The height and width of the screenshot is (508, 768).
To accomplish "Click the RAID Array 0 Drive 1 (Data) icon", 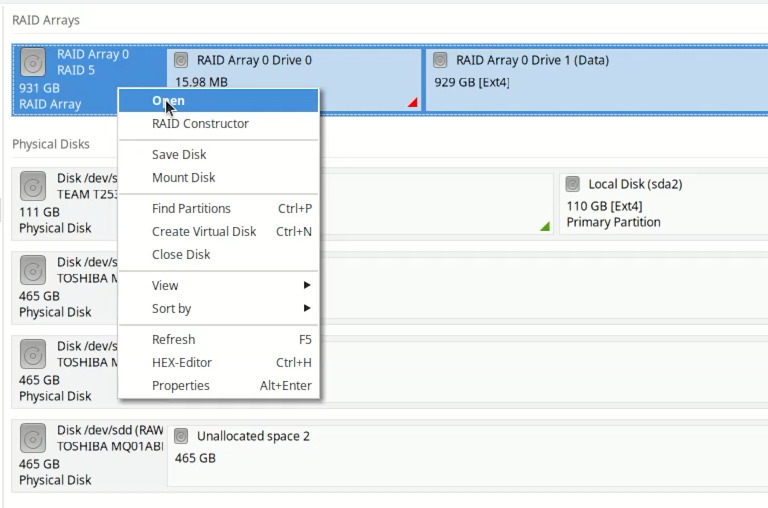I will click(x=440, y=60).
